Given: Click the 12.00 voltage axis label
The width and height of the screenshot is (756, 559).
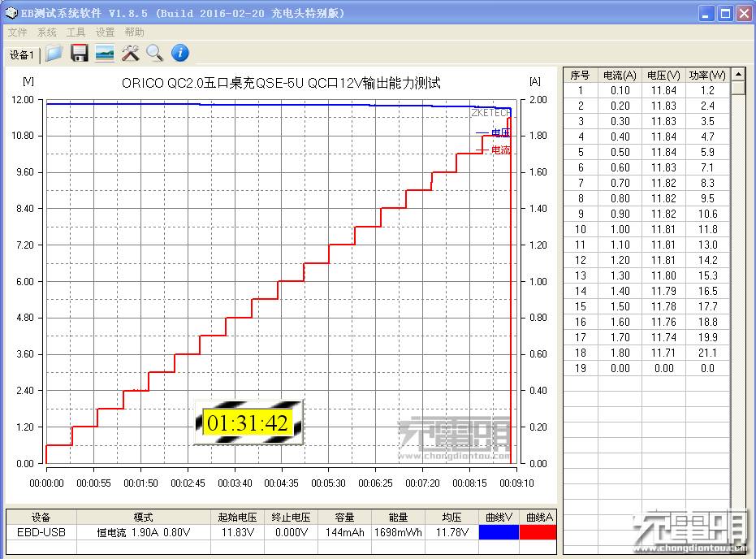Looking at the screenshot, I should (22, 100).
